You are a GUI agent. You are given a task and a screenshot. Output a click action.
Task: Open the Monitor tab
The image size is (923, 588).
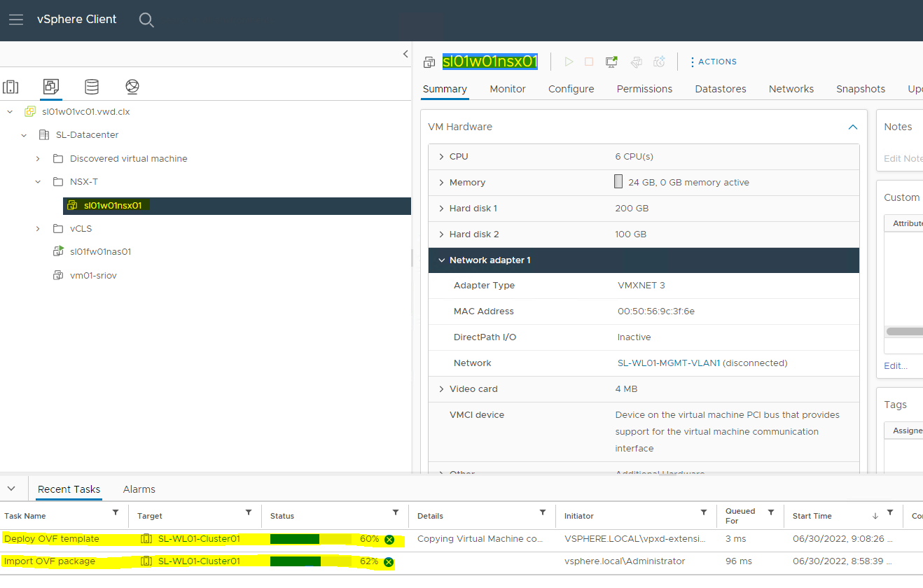point(508,89)
